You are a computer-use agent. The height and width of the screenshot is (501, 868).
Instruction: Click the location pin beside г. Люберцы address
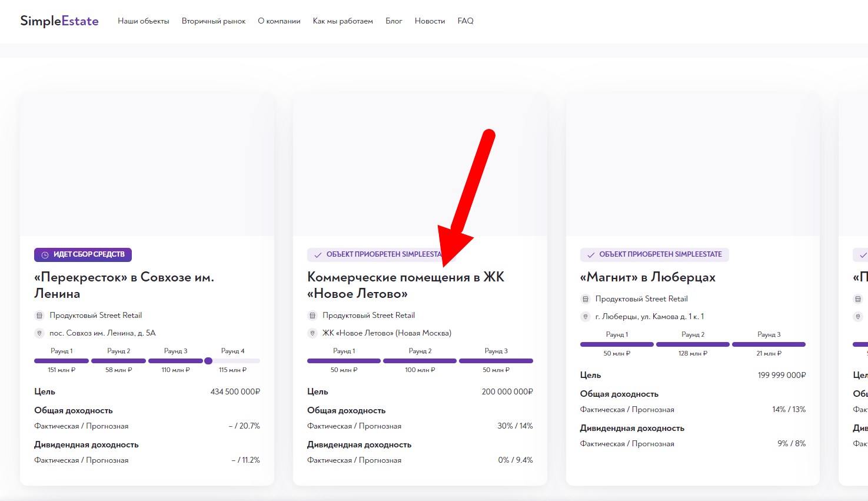tap(586, 317)
